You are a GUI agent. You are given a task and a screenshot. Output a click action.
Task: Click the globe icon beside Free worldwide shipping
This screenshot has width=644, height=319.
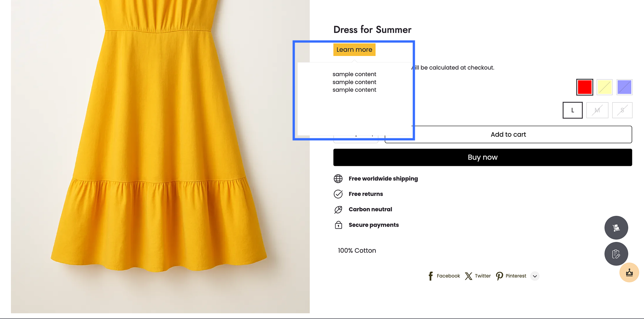pyautogui.click(x=338, y=178)
